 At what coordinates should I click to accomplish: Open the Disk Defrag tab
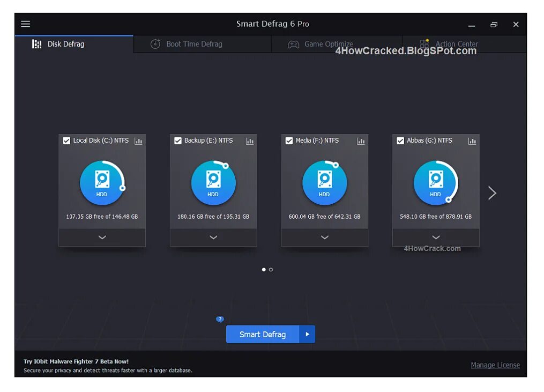74,44
